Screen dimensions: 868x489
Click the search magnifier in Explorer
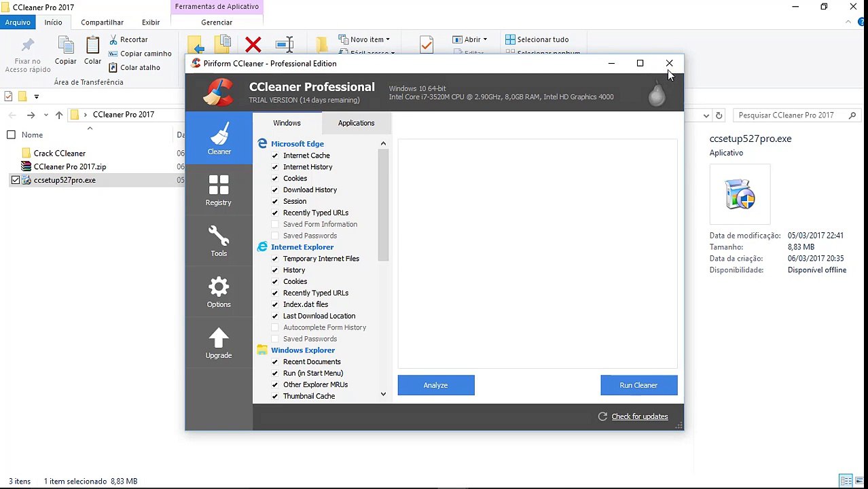853,115
